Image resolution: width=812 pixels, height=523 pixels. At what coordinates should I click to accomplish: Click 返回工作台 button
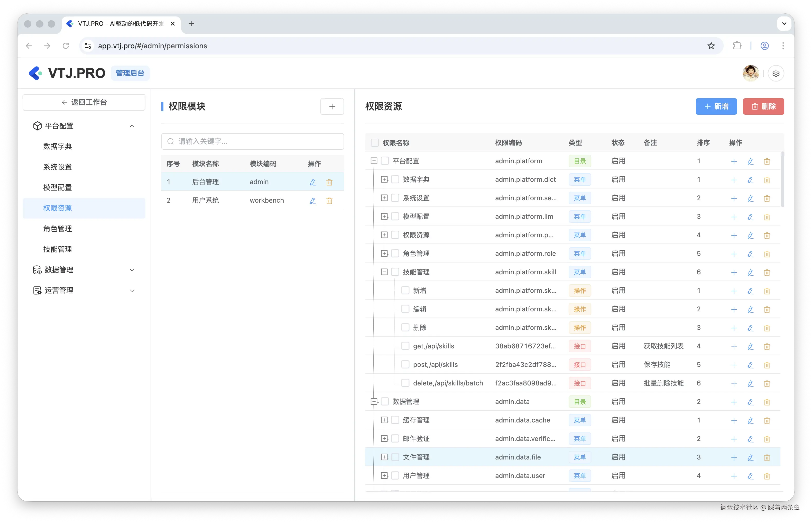(84, 102)
